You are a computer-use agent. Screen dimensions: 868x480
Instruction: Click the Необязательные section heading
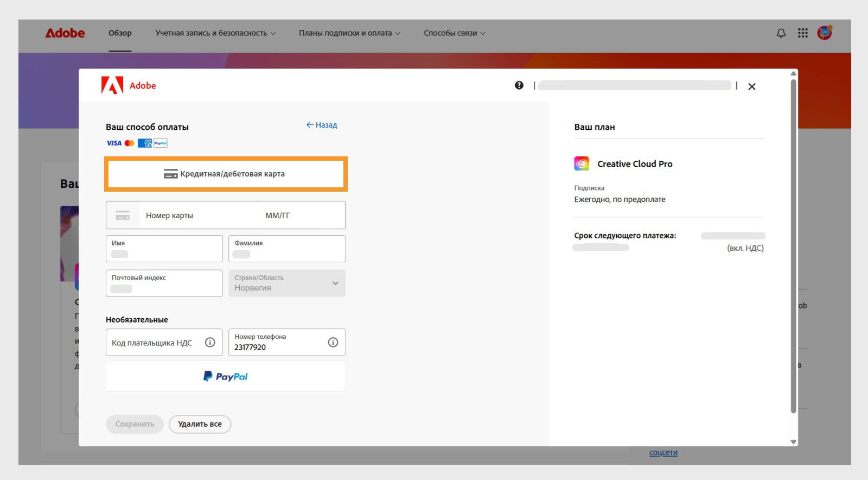(137, 320)
